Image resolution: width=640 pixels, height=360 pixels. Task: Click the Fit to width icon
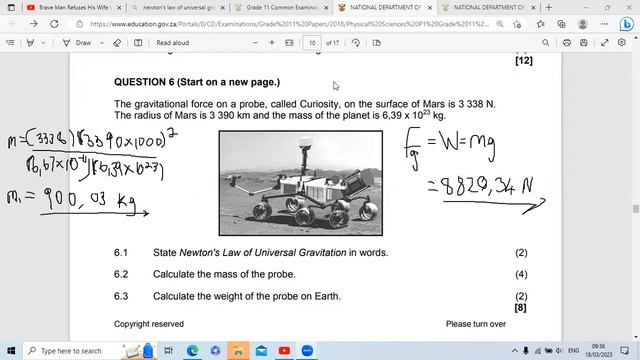289,43
